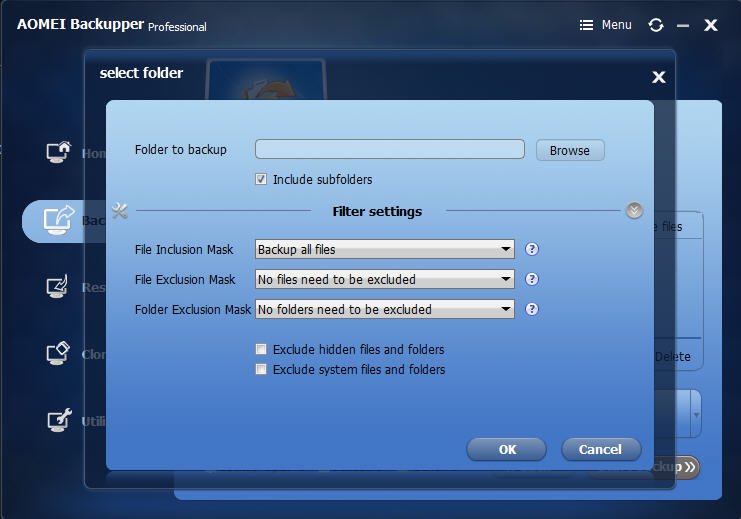741x519 pixels.
Task: Open the Menu in title bar
Action: click(x=606, y=25)
